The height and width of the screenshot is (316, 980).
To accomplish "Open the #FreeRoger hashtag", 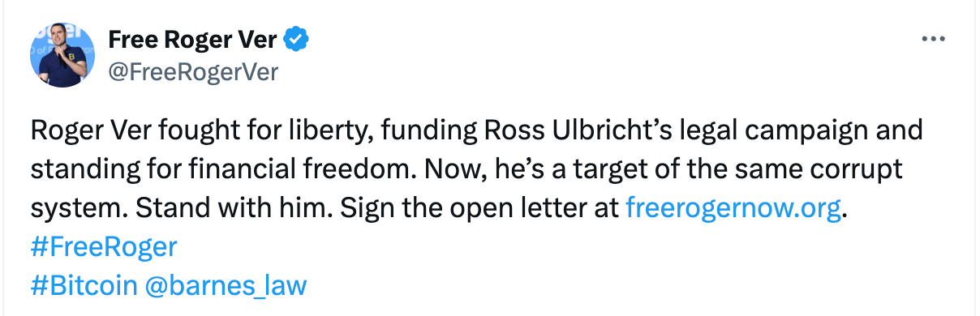I will tap(104, 246).
